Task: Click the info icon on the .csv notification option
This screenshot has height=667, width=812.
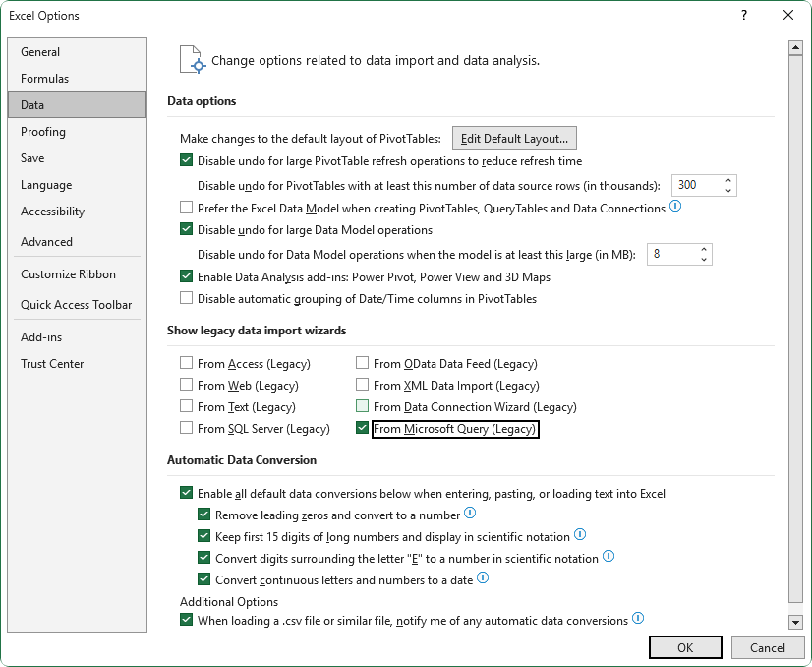Action: pos(637,620)
